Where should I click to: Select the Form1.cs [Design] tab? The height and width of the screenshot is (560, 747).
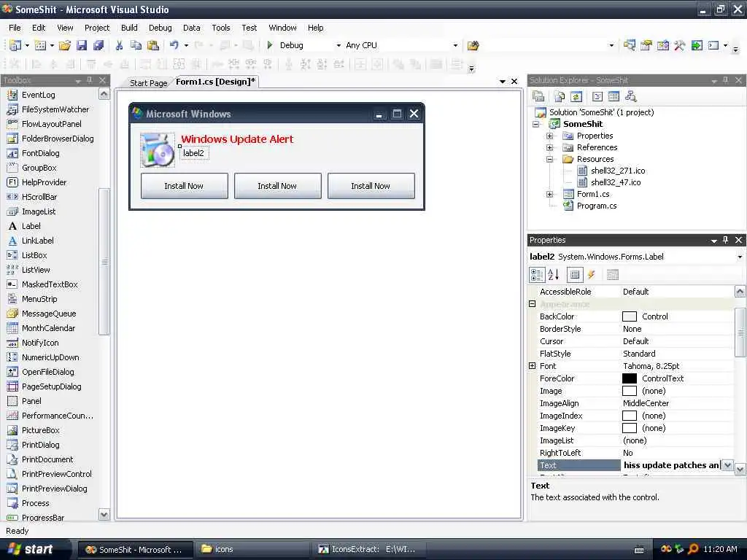click(215, 82)
